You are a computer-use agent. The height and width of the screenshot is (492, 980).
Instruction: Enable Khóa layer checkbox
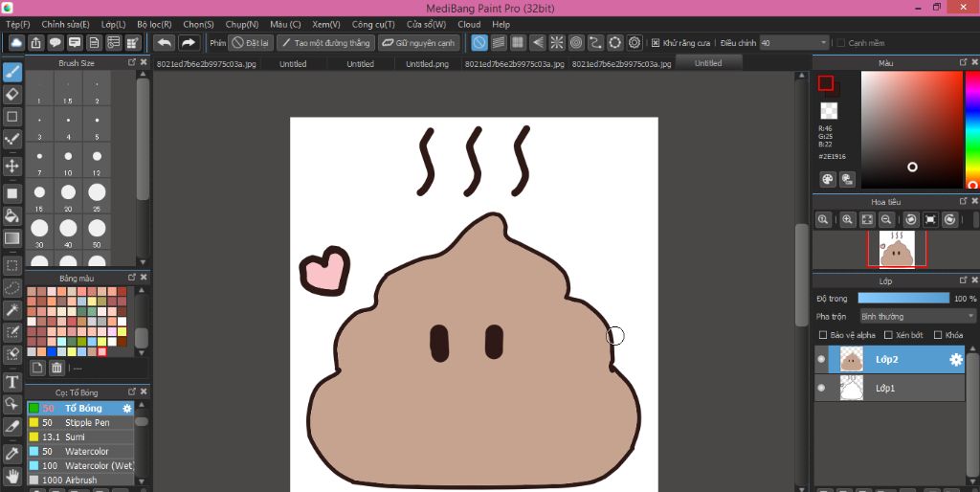click(x=938, y=335)
